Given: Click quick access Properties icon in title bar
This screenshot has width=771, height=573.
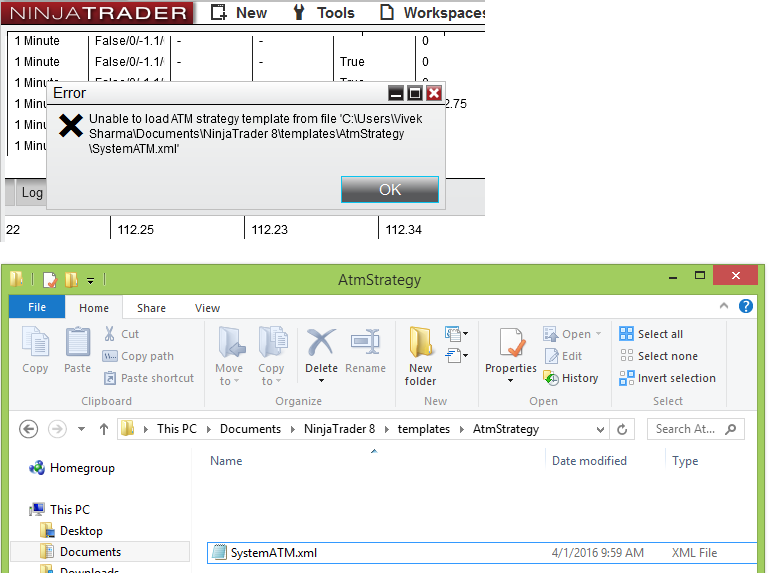Looking at the screenshot, I should 50,280.
